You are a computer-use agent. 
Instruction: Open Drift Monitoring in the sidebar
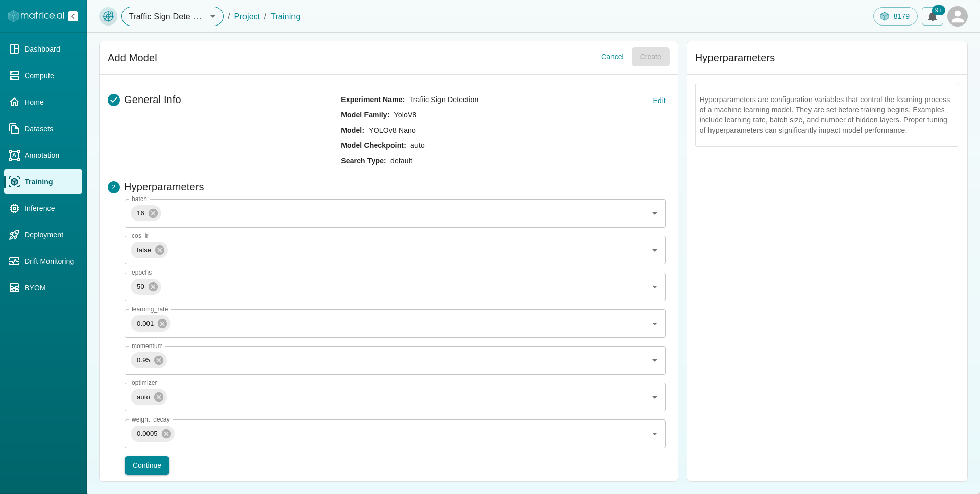point(43,261)
